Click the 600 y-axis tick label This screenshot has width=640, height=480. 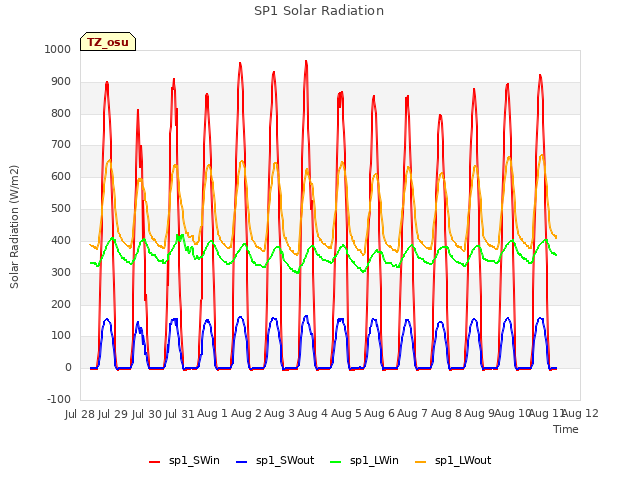pos(61,177)
